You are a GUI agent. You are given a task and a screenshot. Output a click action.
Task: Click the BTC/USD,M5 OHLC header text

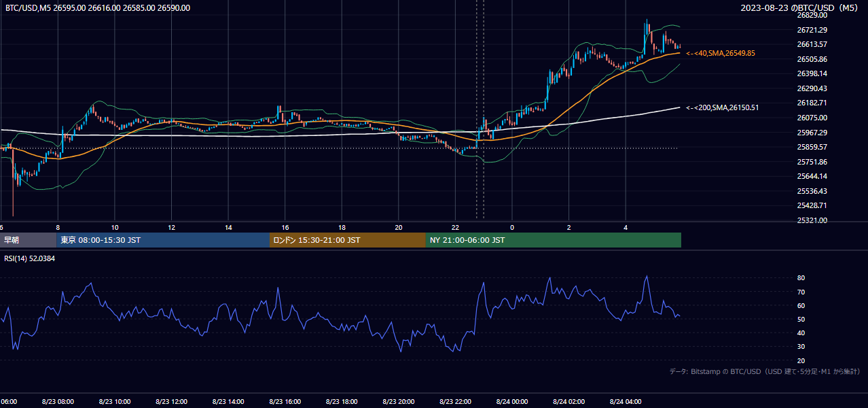pos(98,8)
